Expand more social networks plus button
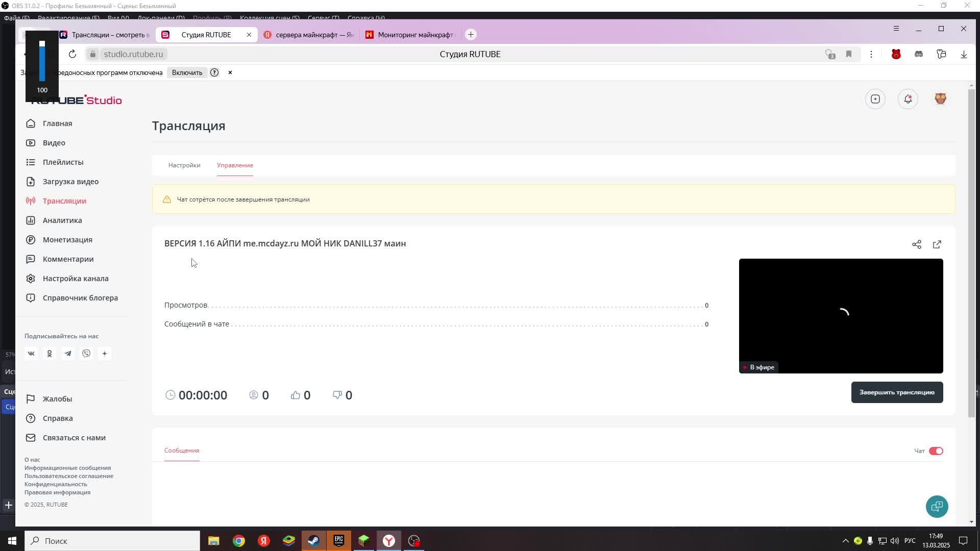 [105, 354]
